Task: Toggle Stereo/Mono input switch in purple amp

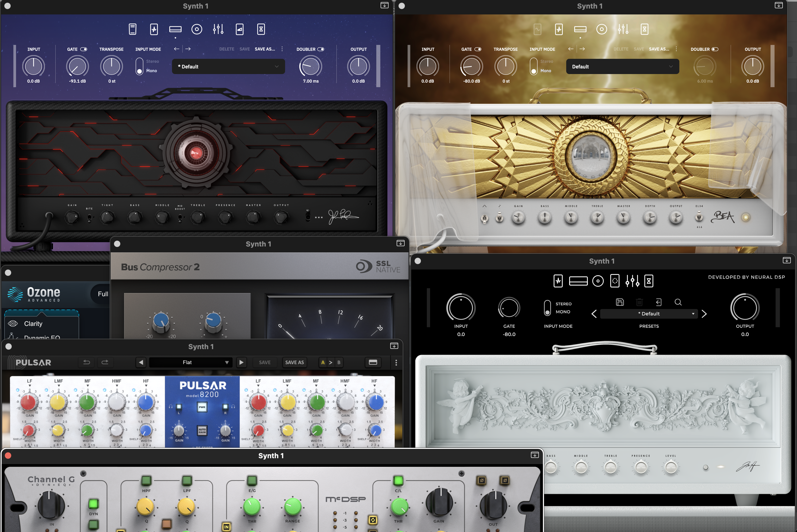Action: click(x=140, y=66)
